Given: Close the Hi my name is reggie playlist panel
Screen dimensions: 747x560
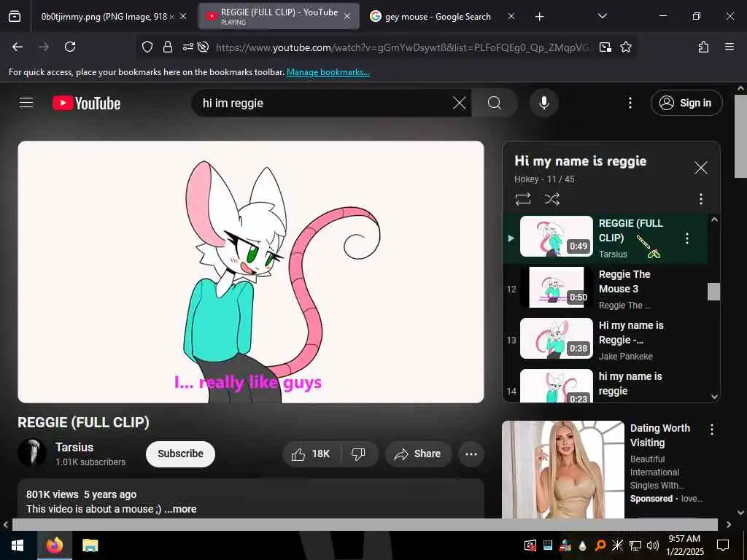Looking at the screenshot, I should click(700, 168).
